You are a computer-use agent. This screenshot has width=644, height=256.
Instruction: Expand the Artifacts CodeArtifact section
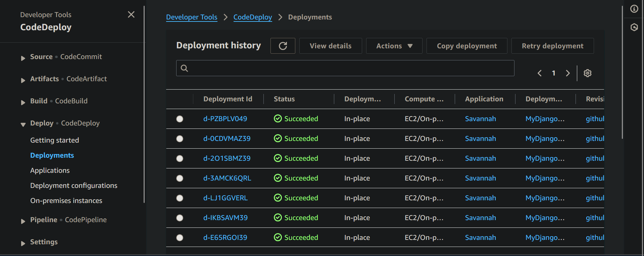click(x=23, y=80)
